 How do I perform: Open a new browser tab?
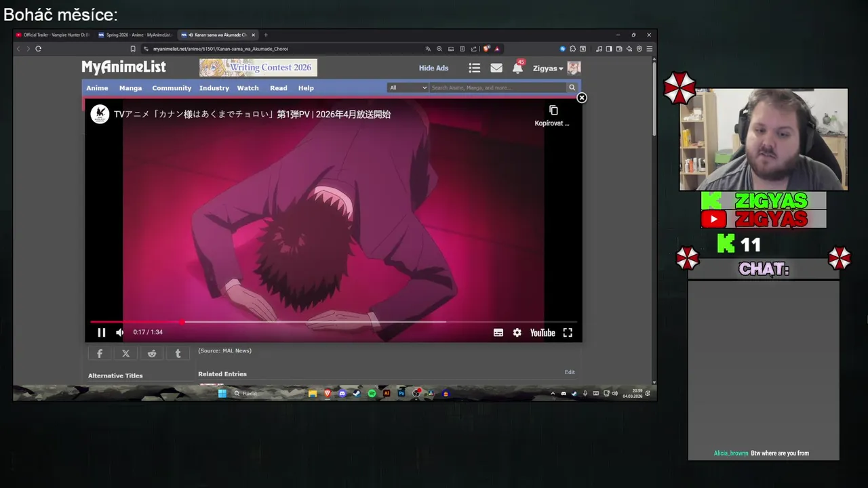[266, 35]
